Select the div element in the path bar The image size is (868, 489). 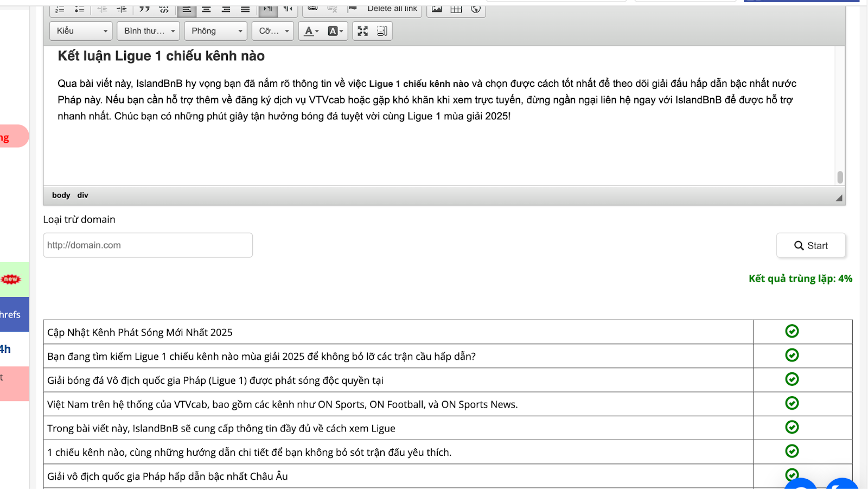point(82,195)
